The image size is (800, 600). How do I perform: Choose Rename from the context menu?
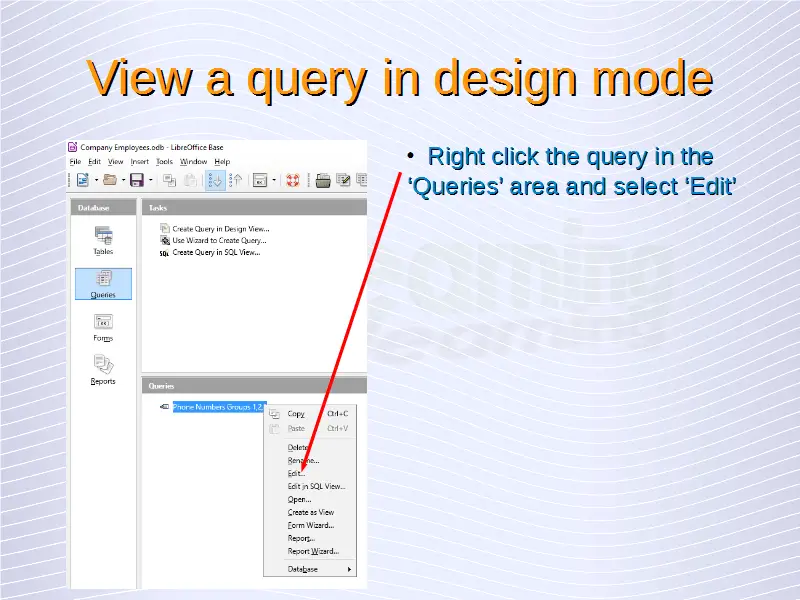coord(303,460)
